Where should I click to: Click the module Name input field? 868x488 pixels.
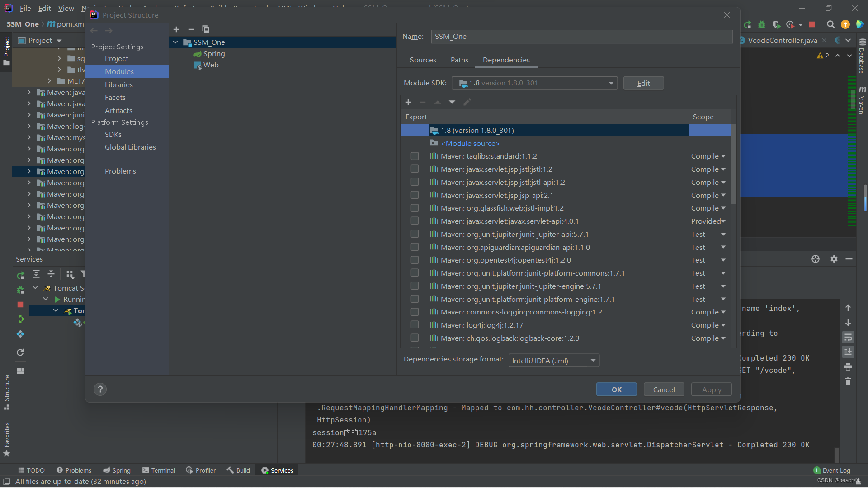[581, 37]
